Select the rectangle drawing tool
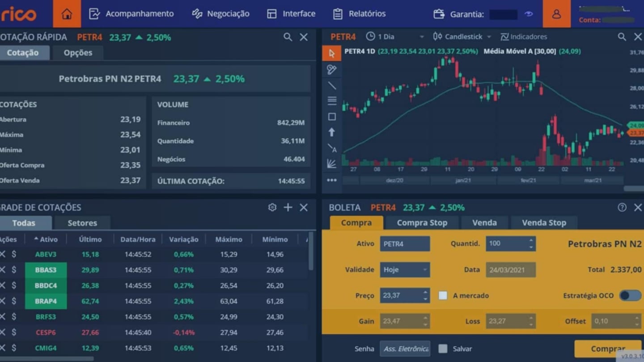The width and height of the screenshot is (644, 362). tap(332, 117)
